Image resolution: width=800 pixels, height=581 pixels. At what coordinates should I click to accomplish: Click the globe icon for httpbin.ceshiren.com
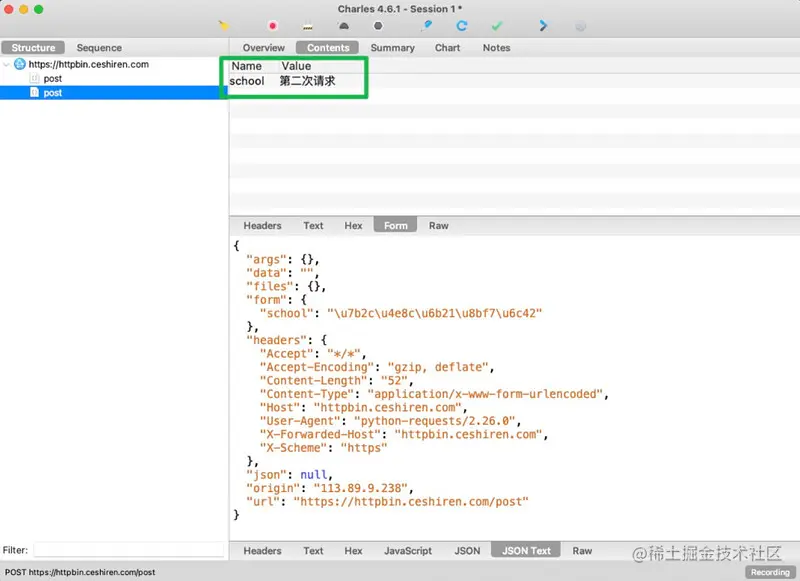[x=19, y=64]
